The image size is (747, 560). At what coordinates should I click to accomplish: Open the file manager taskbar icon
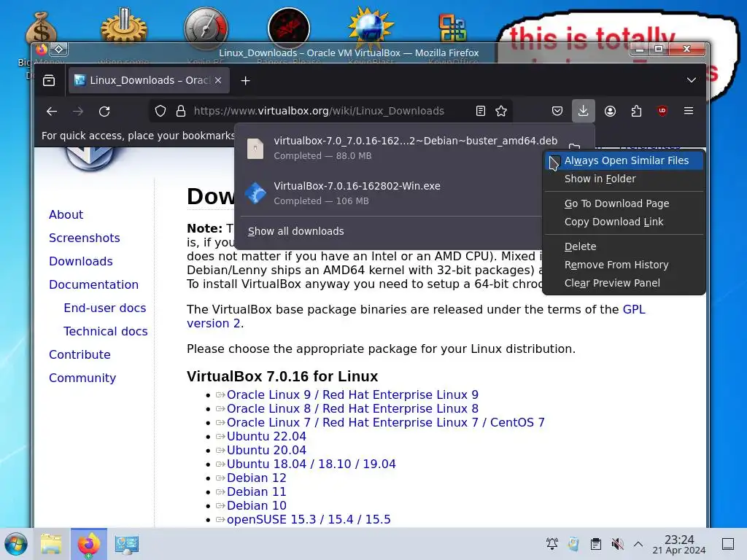pos(51,544)
